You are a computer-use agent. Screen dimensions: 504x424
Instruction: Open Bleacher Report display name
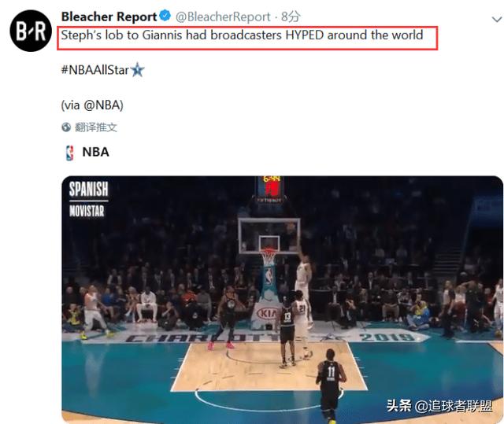point(109,17)
